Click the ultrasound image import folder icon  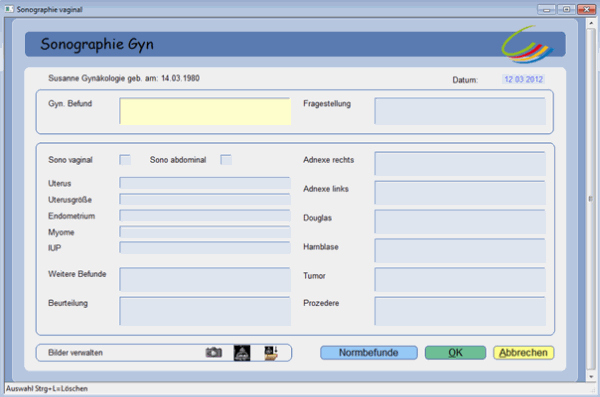pyautogui.click(x=271, y=353)
